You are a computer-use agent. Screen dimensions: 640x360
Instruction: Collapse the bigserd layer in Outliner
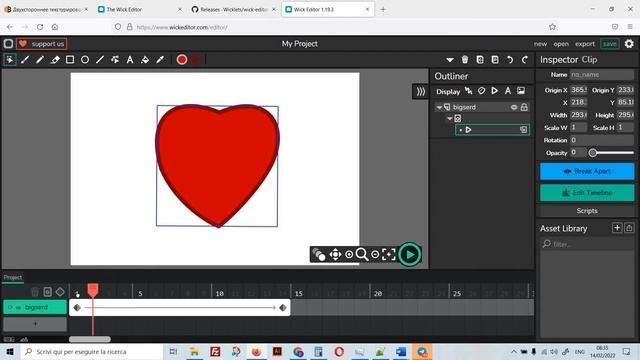click(439, 107)
